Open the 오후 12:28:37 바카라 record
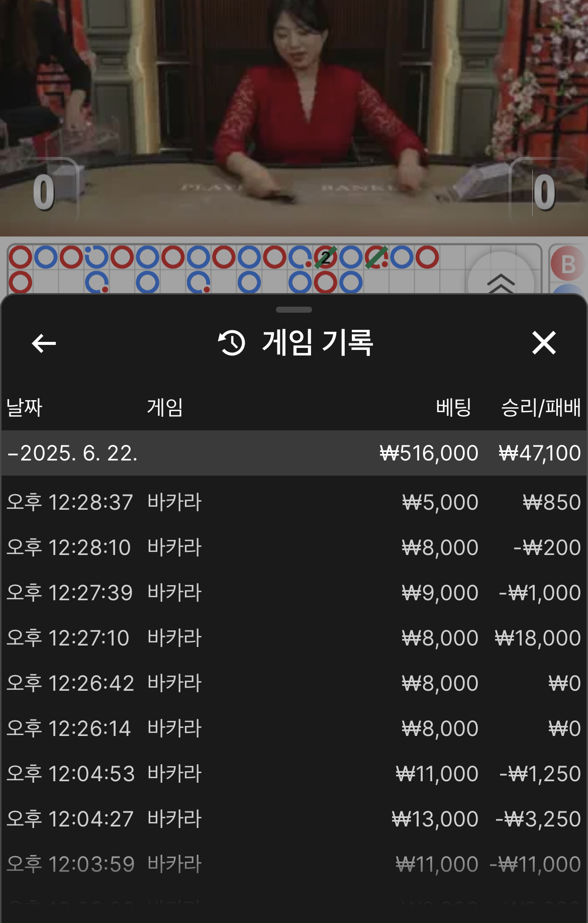Image resolution: width=588 pixels, height=923 pixels. point(294,502)
